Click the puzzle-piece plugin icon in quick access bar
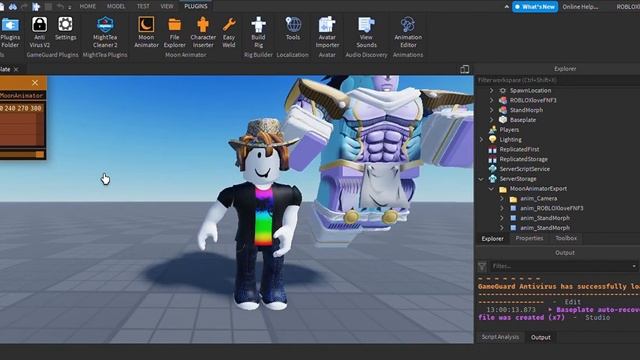The height and width of the screenshot is (360, 640). (x=36, y=7)
